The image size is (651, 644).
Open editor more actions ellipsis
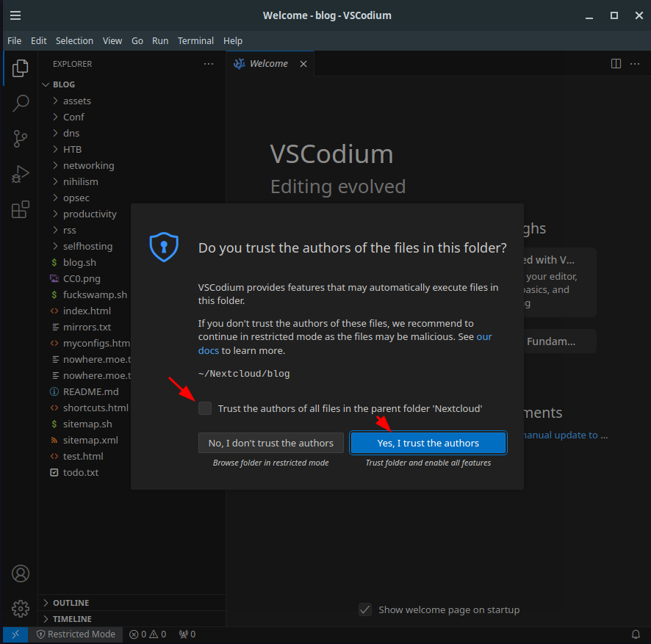(635, 63)
